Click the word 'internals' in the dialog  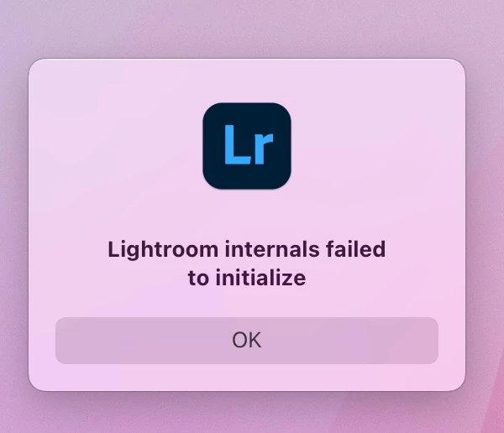(x=272, y=249)
